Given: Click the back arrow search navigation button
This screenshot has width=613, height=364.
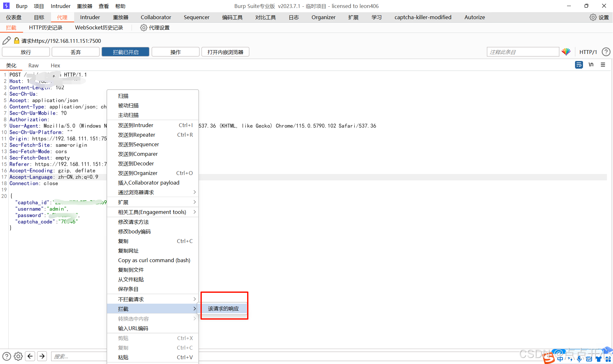Looking at the screenshot, I should pyautogui.click(x=30, y=356).
